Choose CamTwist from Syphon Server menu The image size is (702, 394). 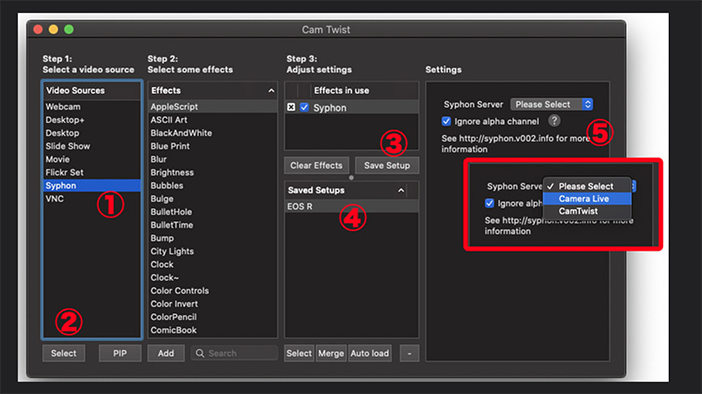pyautogui.click(x=587, y=211)
